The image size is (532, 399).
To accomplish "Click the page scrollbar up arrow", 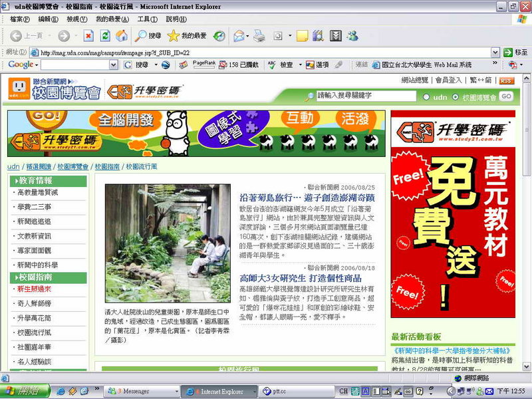I will coord(527,78).
